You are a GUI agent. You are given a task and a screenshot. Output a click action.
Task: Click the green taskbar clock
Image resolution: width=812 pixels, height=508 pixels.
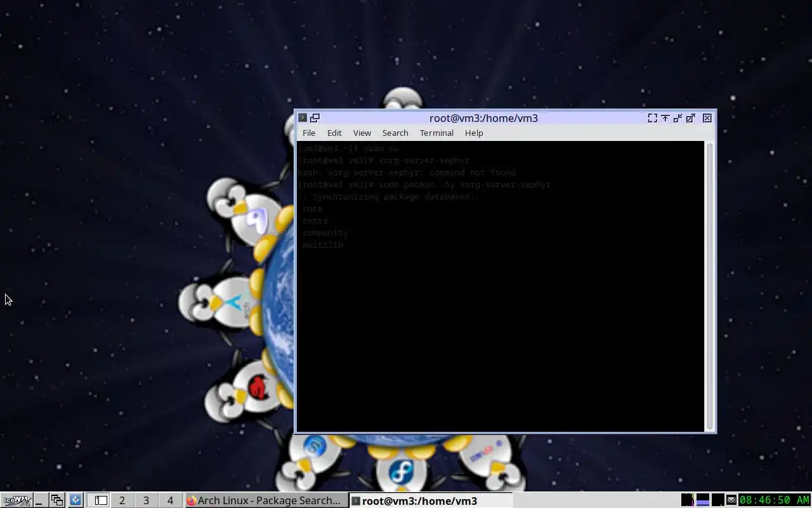[775, 500]
